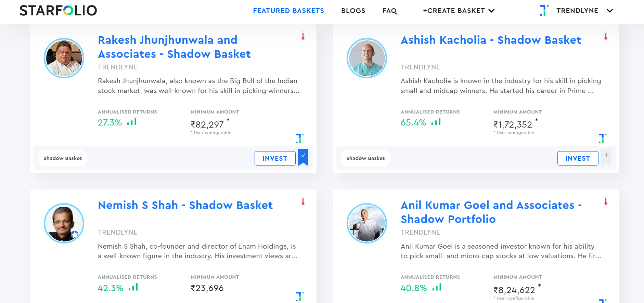Go to Featured Baskets tab

[288, 11]
